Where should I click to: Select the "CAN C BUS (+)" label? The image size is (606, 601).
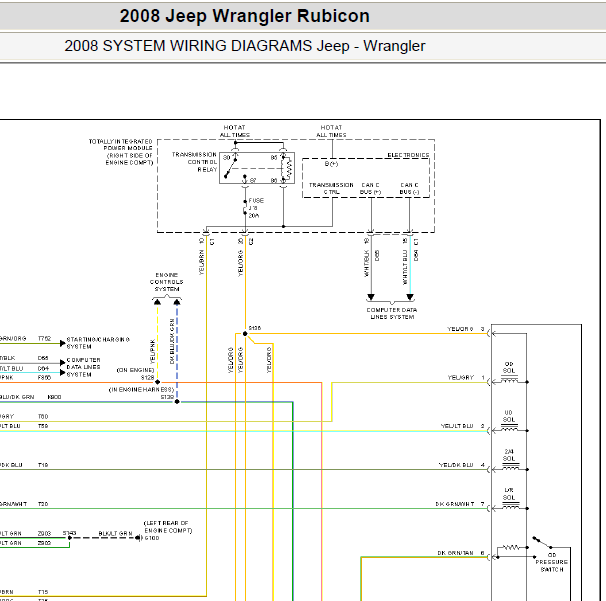tap(370, 188)
